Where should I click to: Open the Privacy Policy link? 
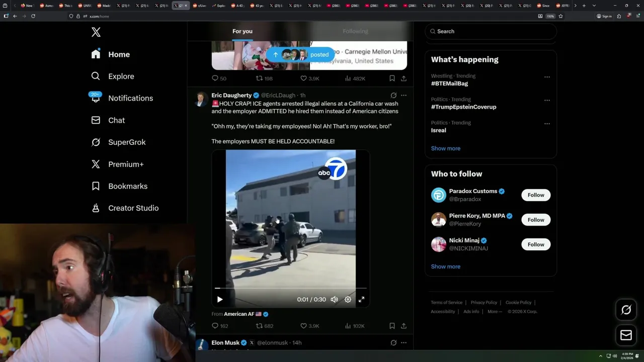coord(484,303)
